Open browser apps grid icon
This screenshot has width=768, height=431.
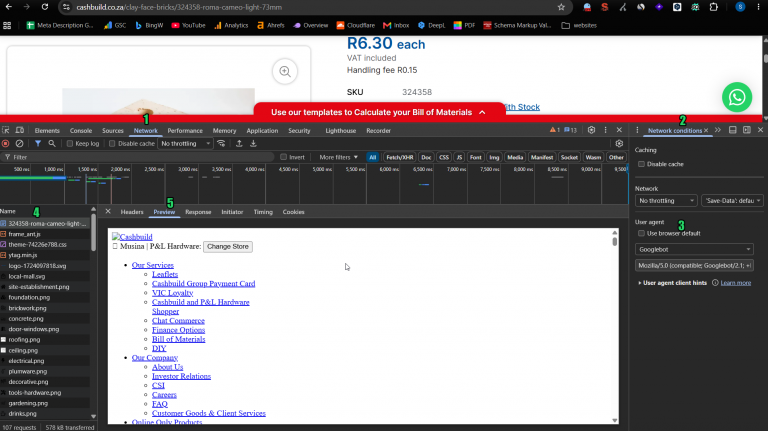(7, 25)
